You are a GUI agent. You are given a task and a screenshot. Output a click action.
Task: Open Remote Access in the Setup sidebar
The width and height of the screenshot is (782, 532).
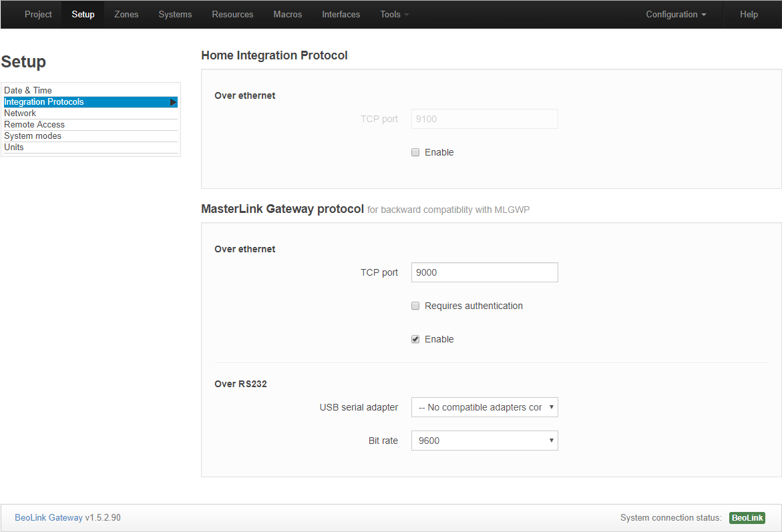(34, 125)
